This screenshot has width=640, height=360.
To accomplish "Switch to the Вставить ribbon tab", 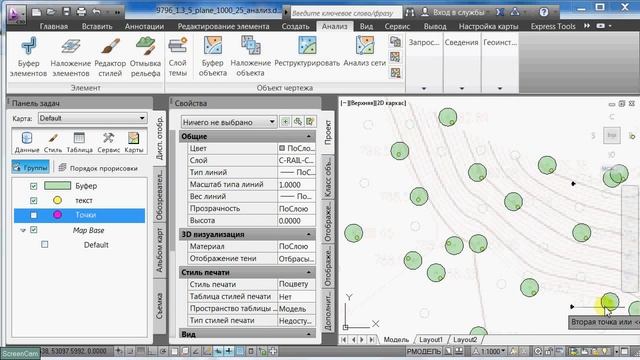I will 97,26.
